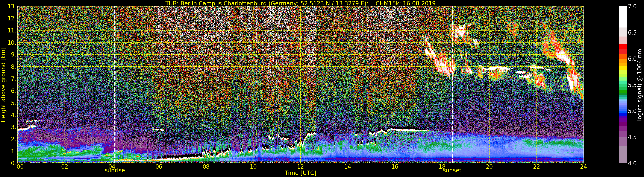
Task: Click the time tick label '14'
Action: 348,166
